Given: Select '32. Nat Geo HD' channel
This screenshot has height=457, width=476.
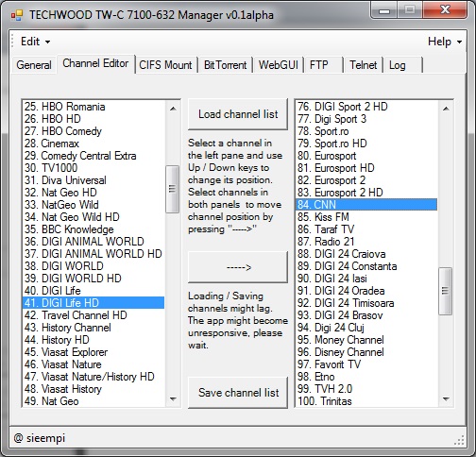Looking at the screenshot, I should tap(93, 193).
